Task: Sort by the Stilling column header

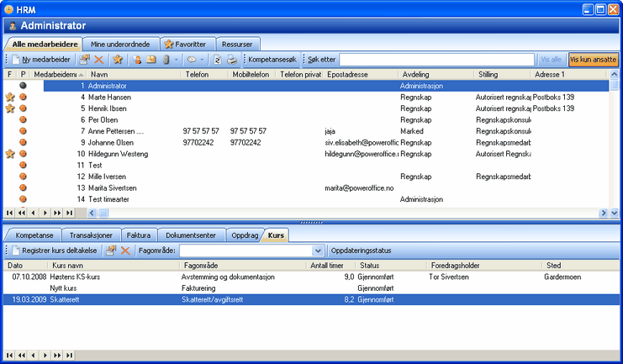Action: 502,74
